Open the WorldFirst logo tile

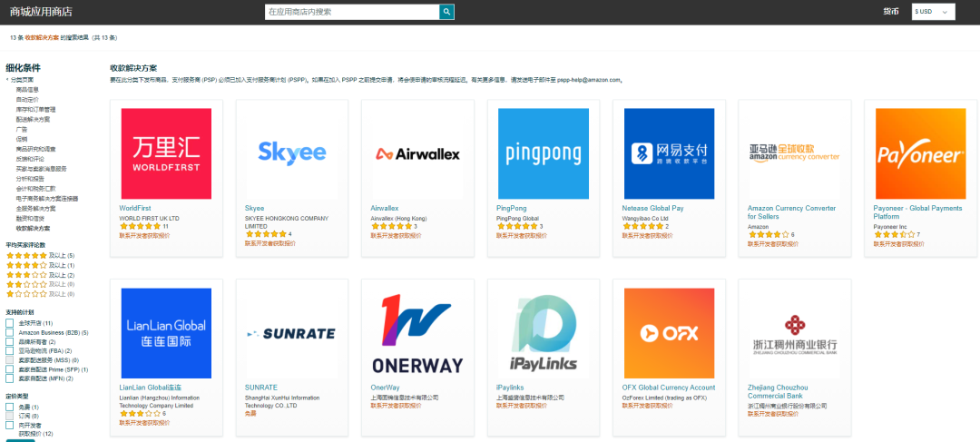(166, 153)
